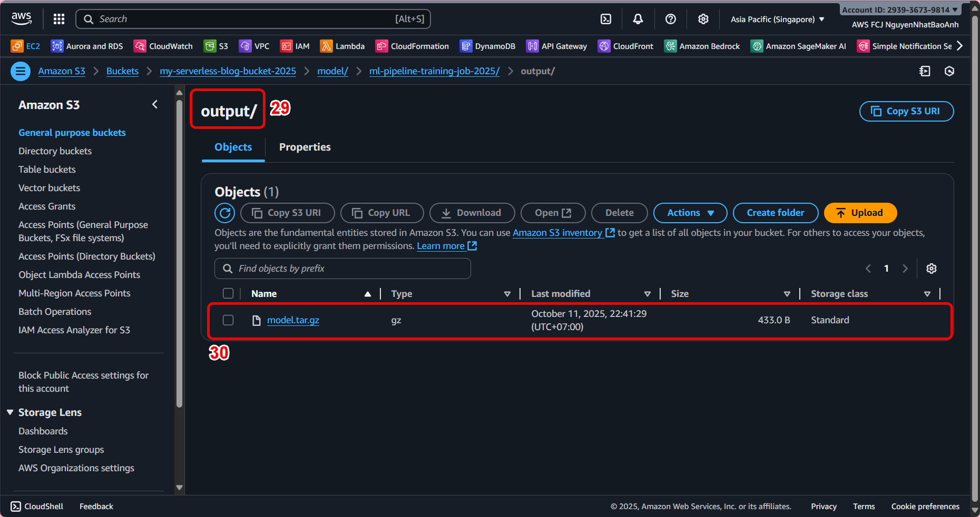Open the help question mark icon

[x=671, y=19]
